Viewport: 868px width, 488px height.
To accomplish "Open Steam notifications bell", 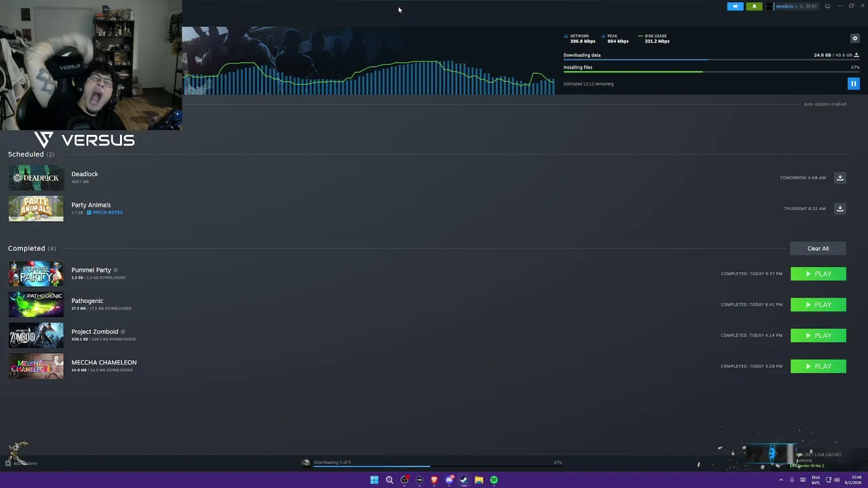I will 754,6.
